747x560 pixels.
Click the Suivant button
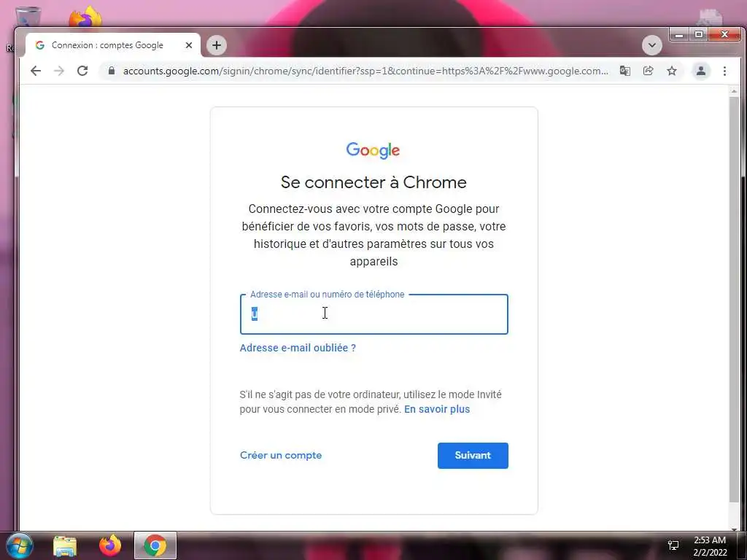pos(473,455)
